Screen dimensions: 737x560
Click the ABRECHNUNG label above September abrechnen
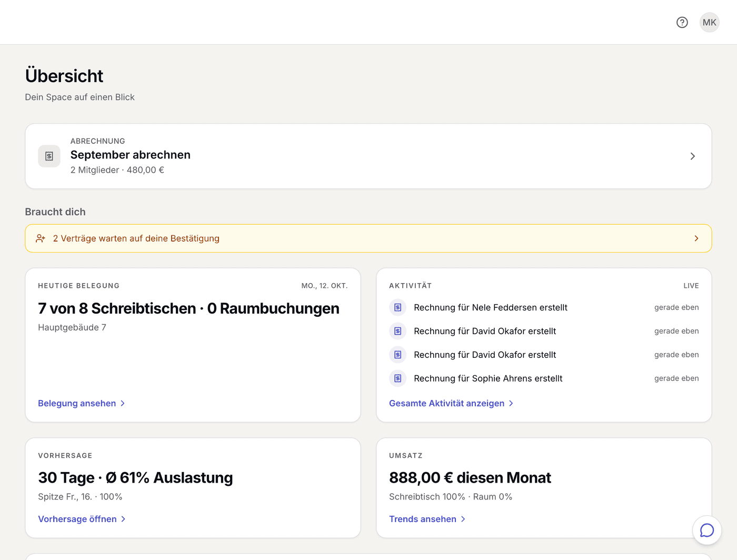click(x=98, y=141)
